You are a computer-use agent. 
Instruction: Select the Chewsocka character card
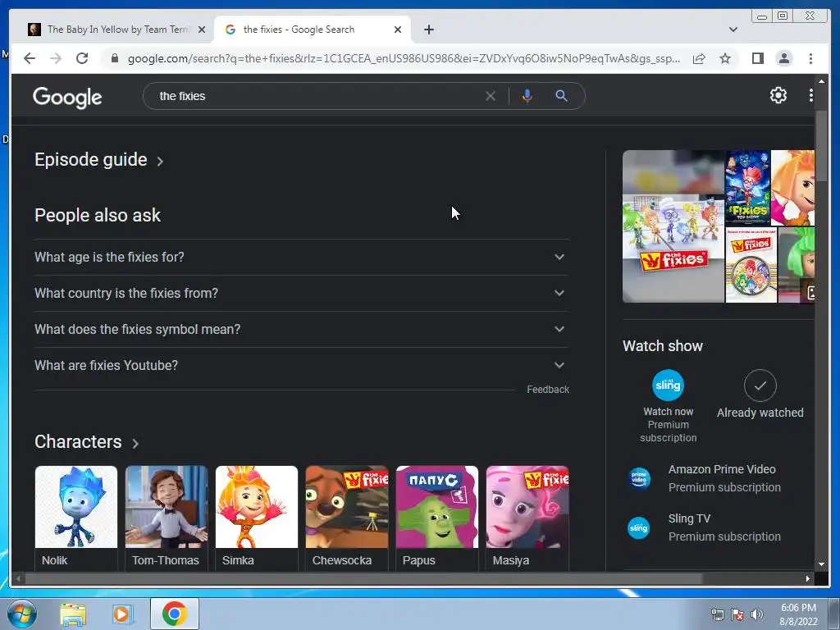[x=347, y=518]
